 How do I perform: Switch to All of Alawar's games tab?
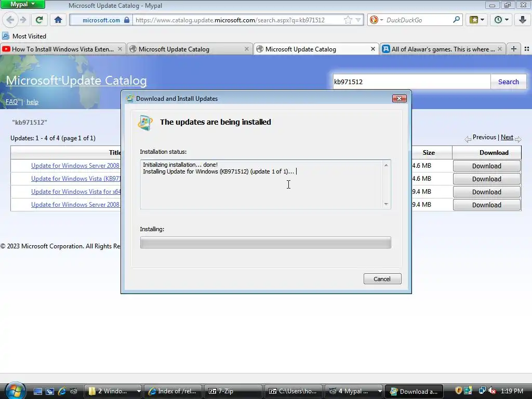coord(443,49)
